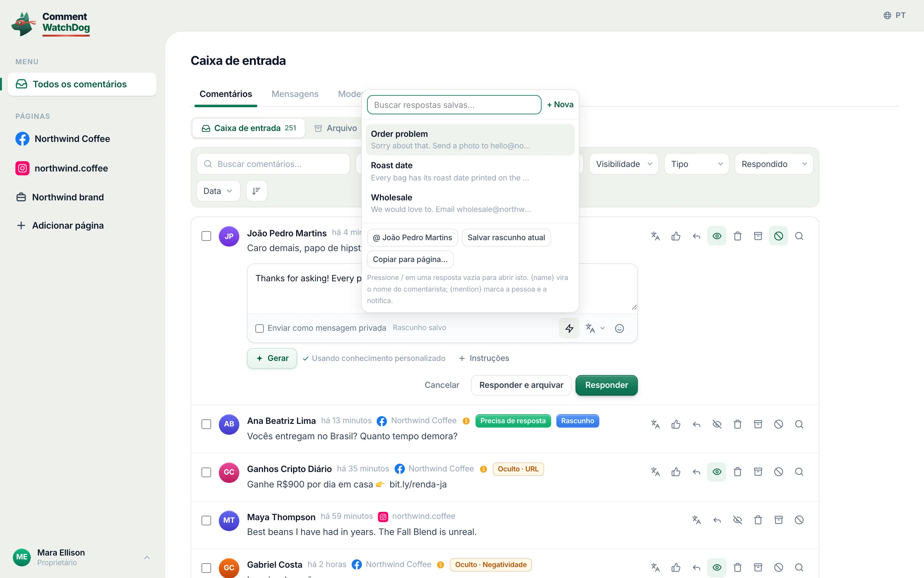The width and height of the screenshot is (924, 578).
Task: Toggle sort order icon next to Data
Action: 257,191
